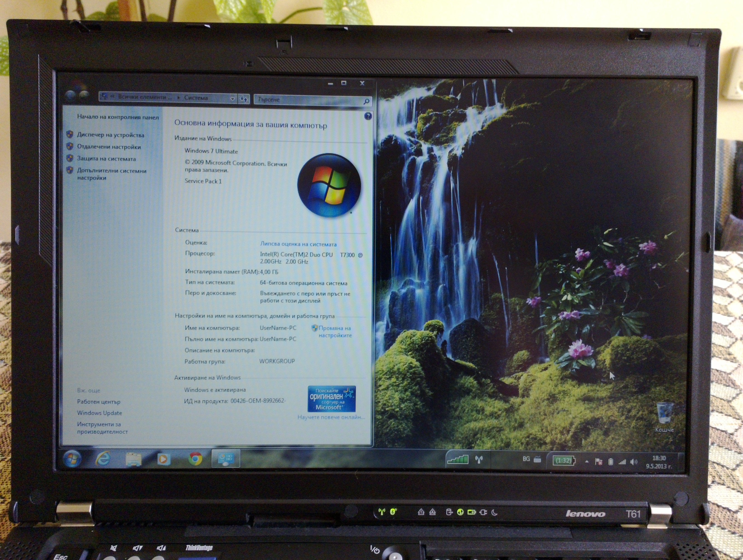Click the Windows Start orb
The height and width of the screenshot is (560, 743).
[72, 458]
